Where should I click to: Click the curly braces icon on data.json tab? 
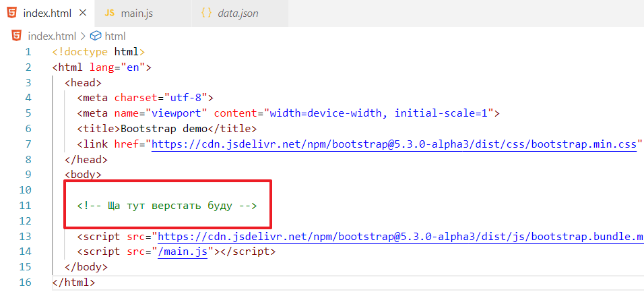[206, 13]
